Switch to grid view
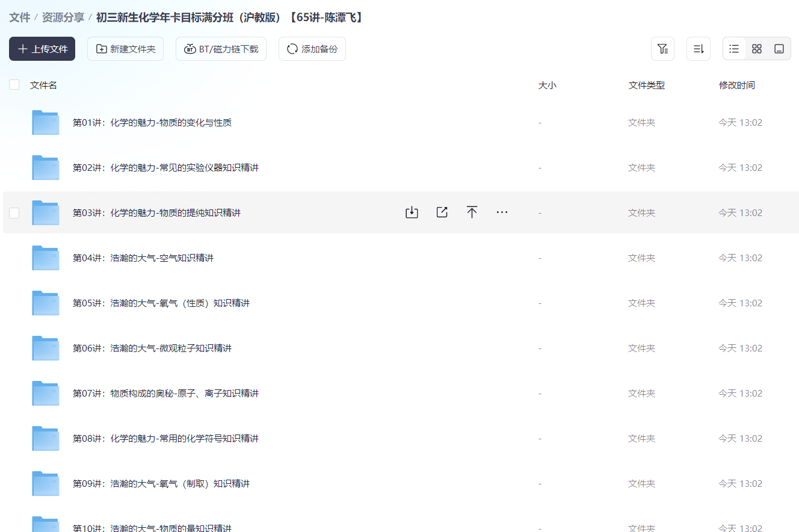Screen dimensions: 799x532 (756, 48)
